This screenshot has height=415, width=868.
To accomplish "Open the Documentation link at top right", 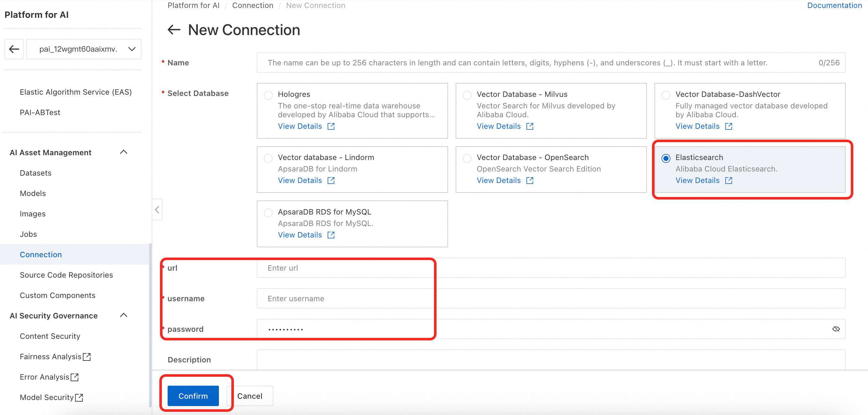I will click(834, 5).
